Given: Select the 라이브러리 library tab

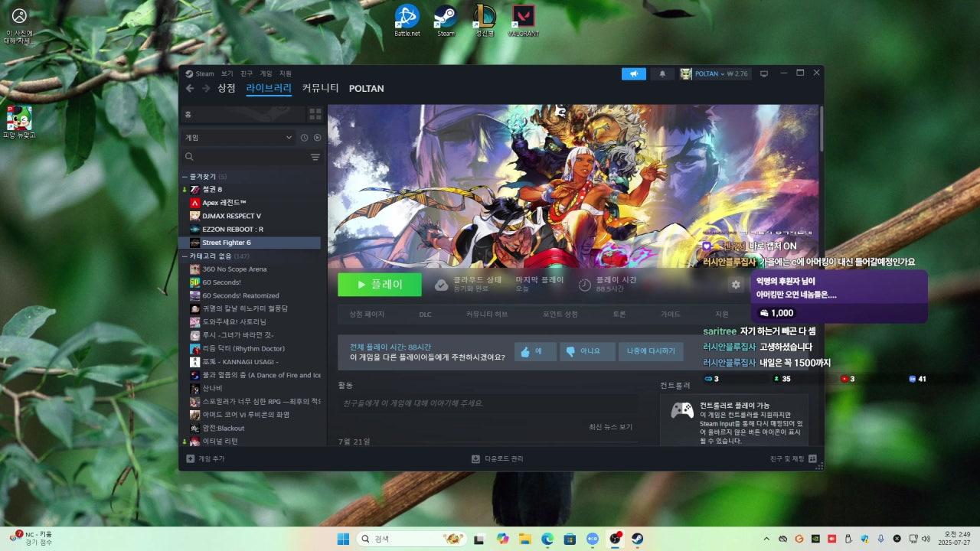Looking at the screenshot, I should tap(269, 88).
